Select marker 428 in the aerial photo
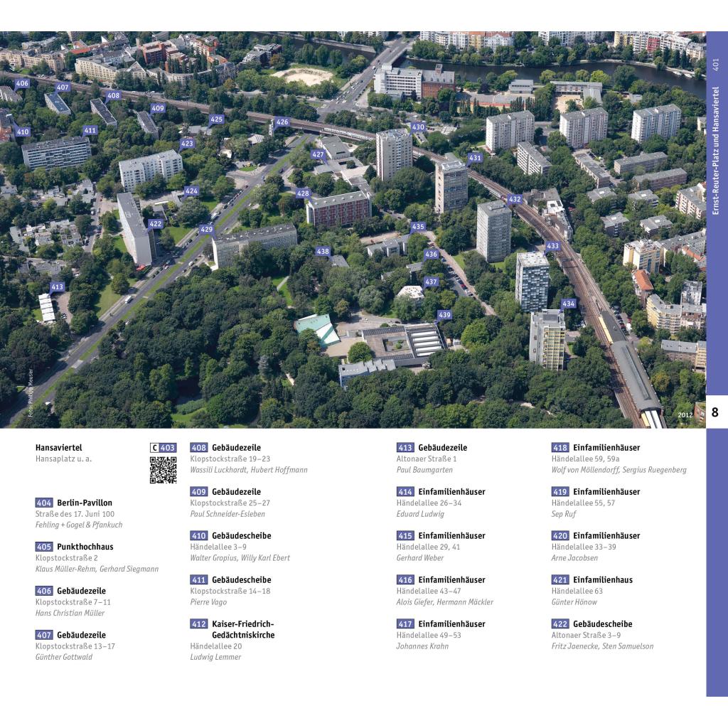 point(304,193)
